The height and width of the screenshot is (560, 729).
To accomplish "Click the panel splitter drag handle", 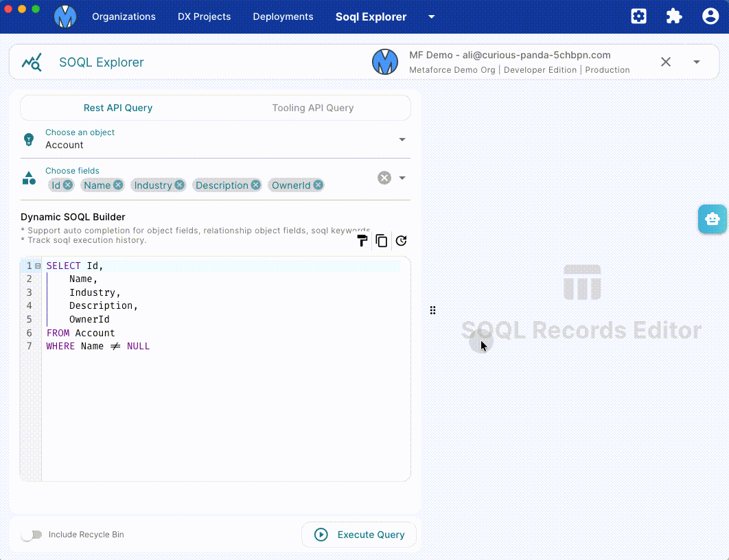I will tap(433, 310).
